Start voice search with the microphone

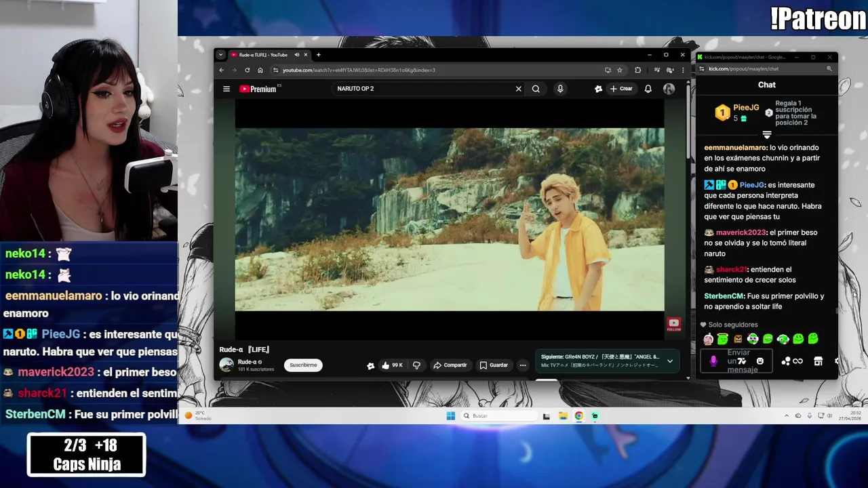560,89
